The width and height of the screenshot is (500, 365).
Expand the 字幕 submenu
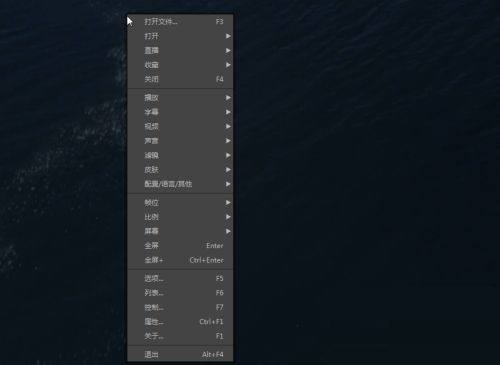click(180, 112)
